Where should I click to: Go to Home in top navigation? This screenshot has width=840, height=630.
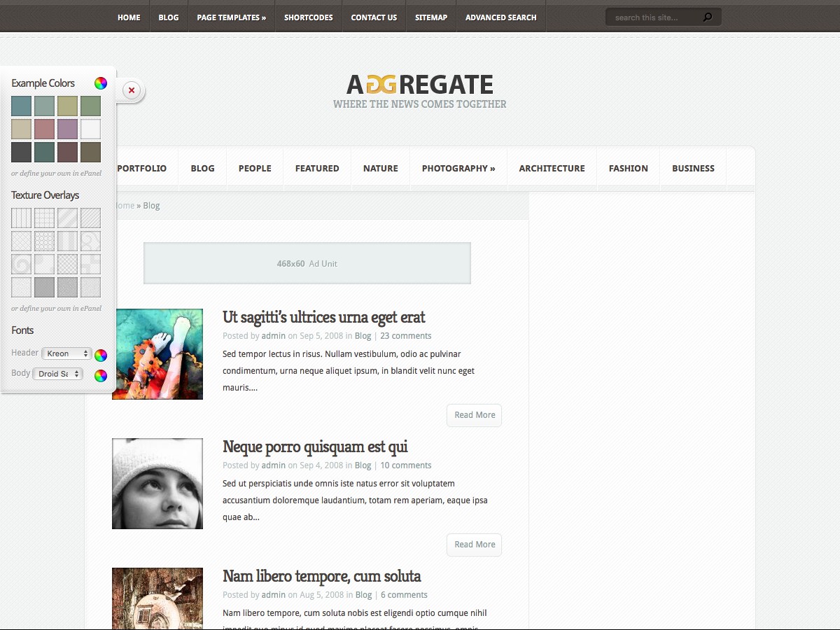pyautogui.click(x=129, y=17)
